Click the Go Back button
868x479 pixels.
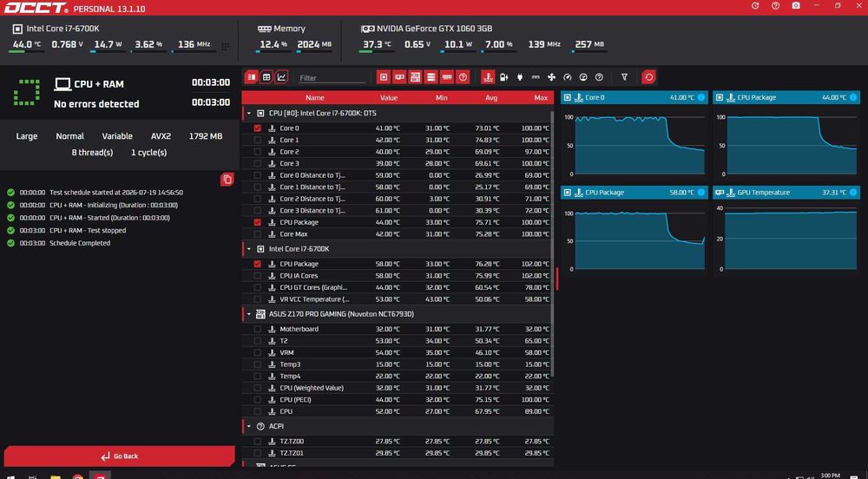(x=120, y=456)
